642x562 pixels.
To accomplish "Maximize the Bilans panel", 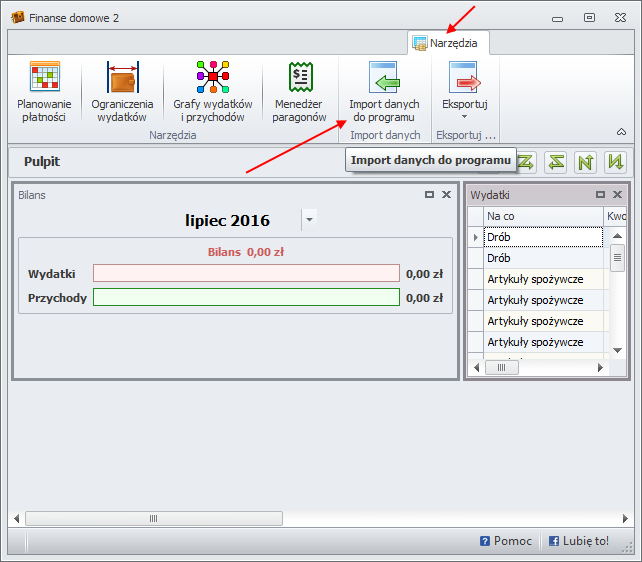I will (x=429, y=195).
